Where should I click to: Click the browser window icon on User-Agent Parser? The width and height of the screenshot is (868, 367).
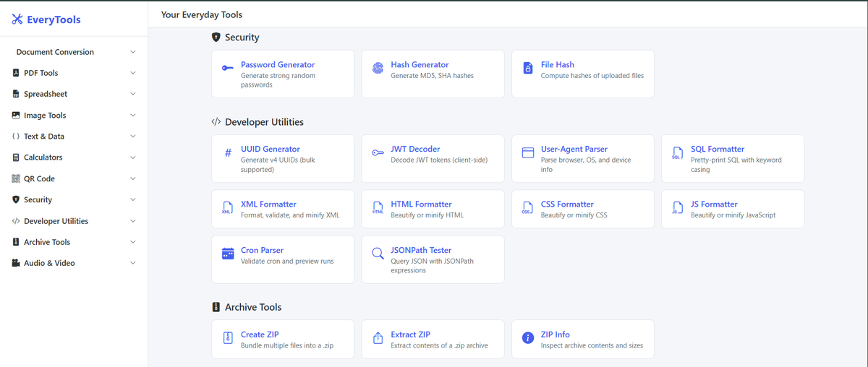click(527, 152)
